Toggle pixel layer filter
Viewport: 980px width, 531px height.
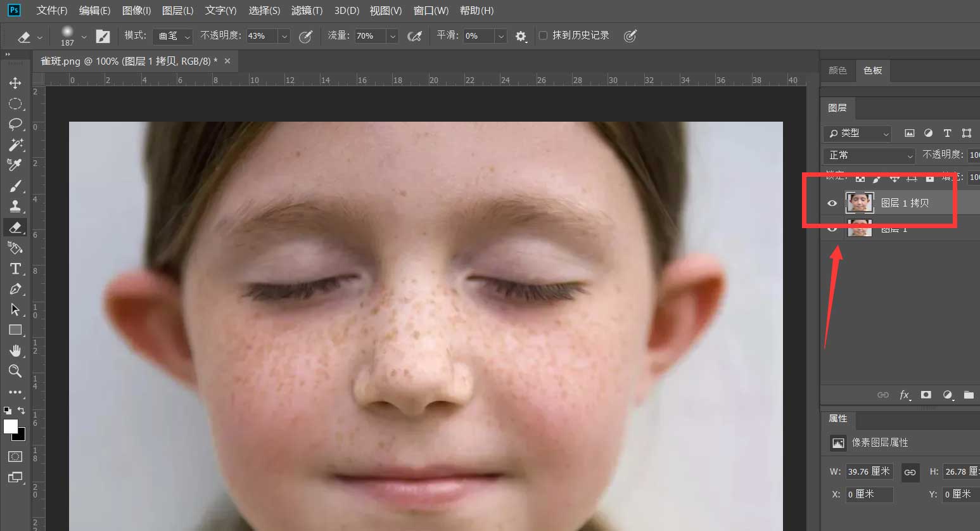(910, 133)
